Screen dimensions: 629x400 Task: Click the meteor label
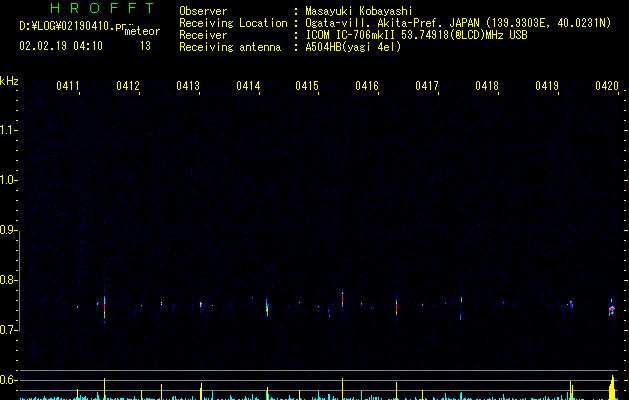[x=142, y=31]
